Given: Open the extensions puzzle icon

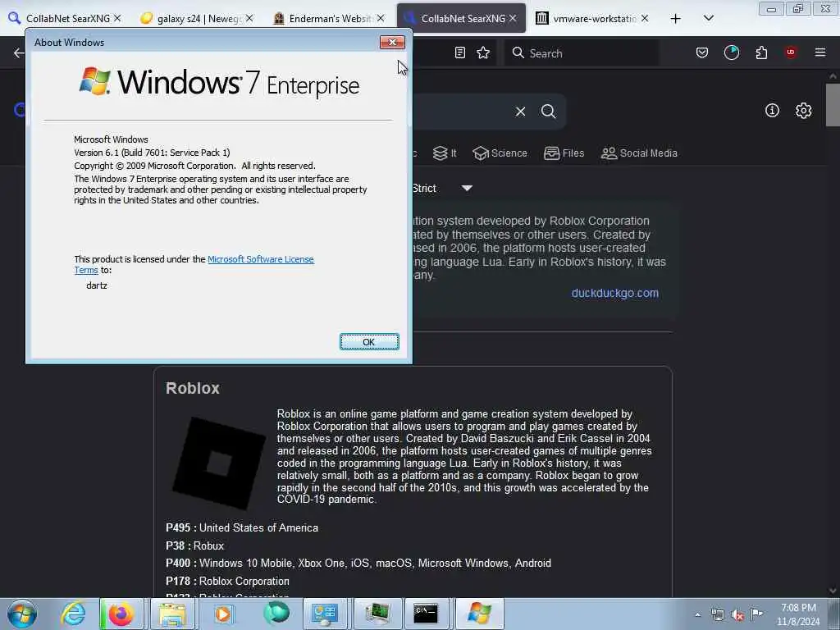Looking at the screenshot, I should pos(761,52).
